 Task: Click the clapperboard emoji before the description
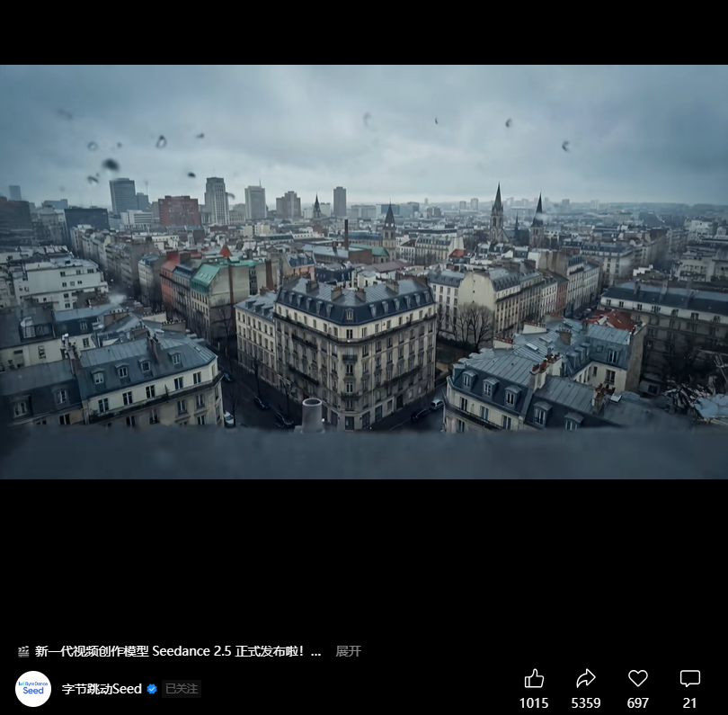tap(23, 651)
